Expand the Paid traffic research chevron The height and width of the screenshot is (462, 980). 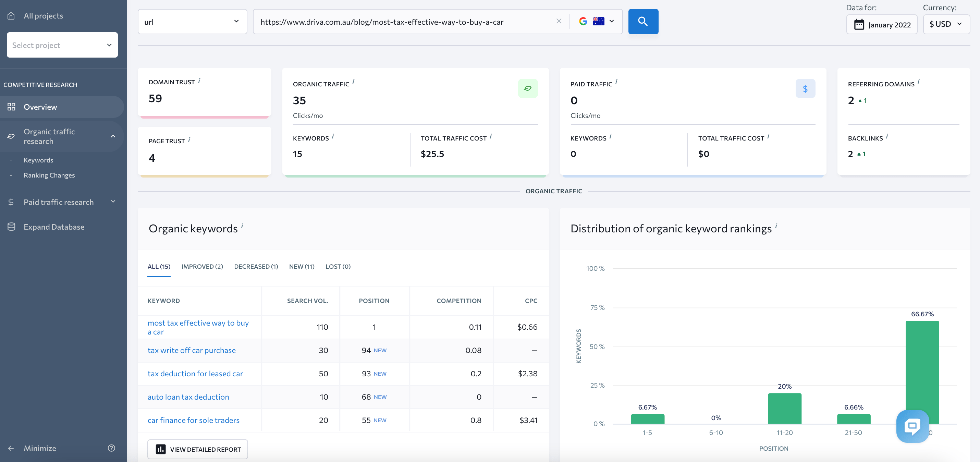click(113, 201)
